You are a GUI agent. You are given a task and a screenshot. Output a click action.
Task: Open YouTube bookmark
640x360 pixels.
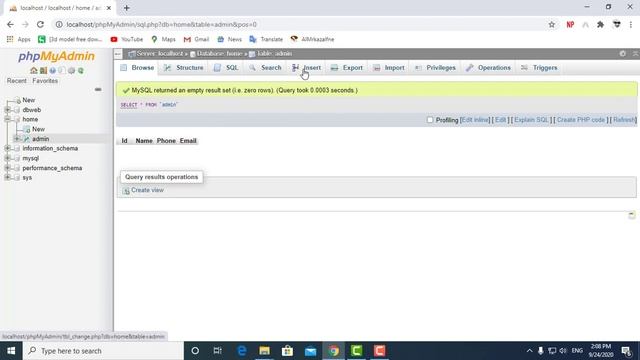(x=127, y=39)
